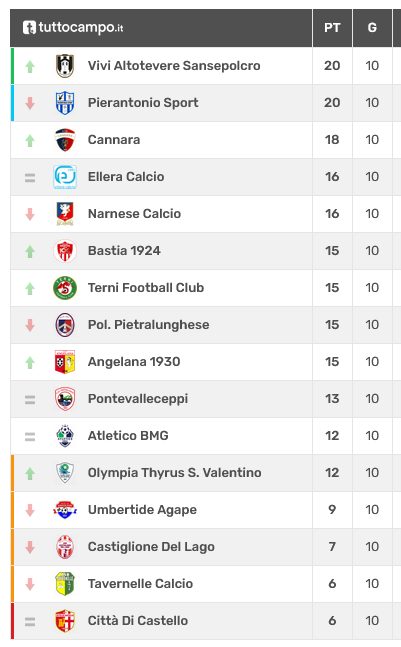Open Pol. Pietralunghese team page

pos(149,325)
